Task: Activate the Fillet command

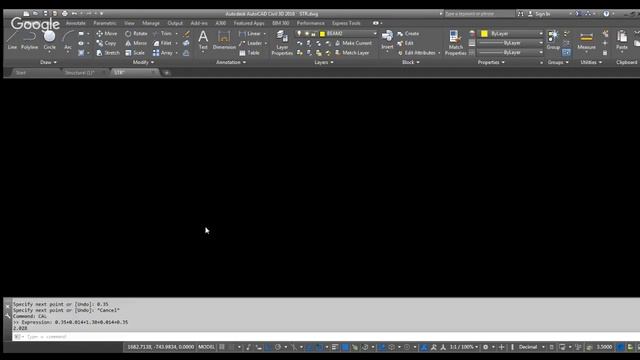Action: pyautogui.click(x=163, y=43)
